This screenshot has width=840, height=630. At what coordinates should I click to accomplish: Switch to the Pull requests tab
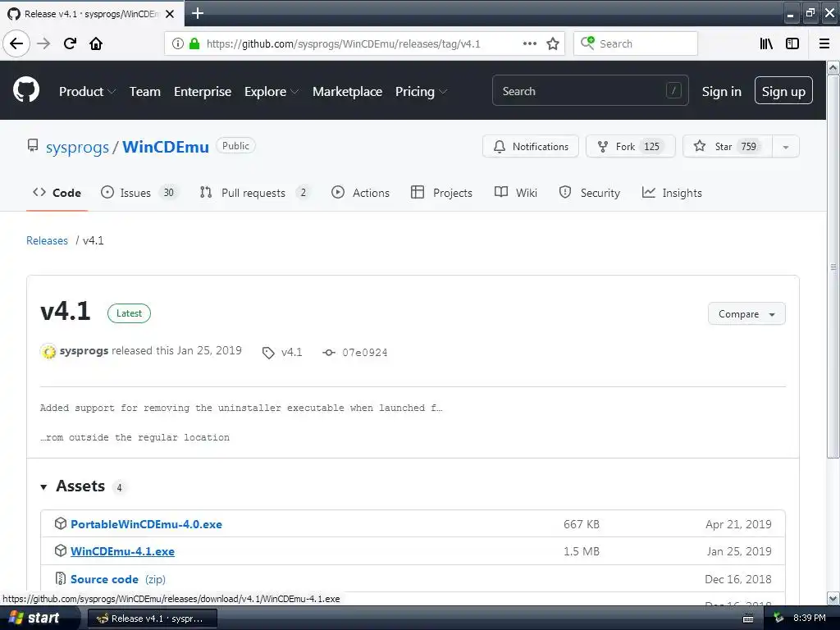[255, 193]
